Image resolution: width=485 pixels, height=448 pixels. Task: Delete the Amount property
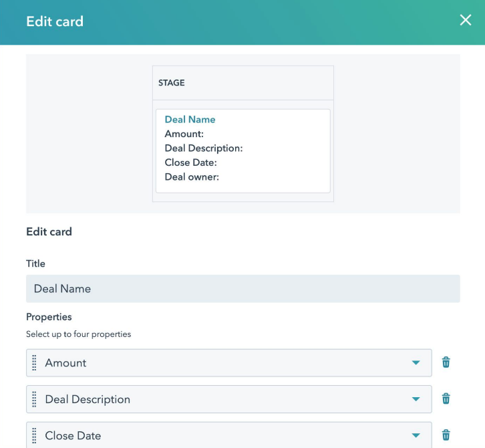[x=446, y=362]
